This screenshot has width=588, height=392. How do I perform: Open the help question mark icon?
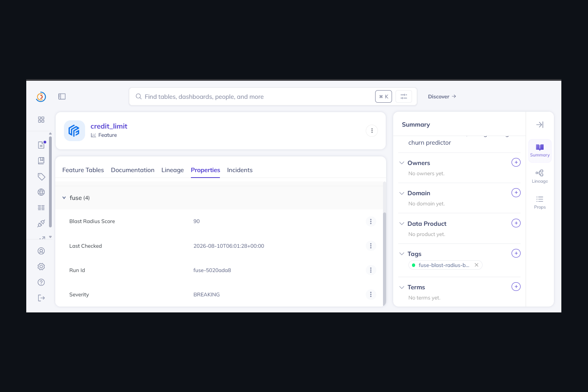coord(41,282)
